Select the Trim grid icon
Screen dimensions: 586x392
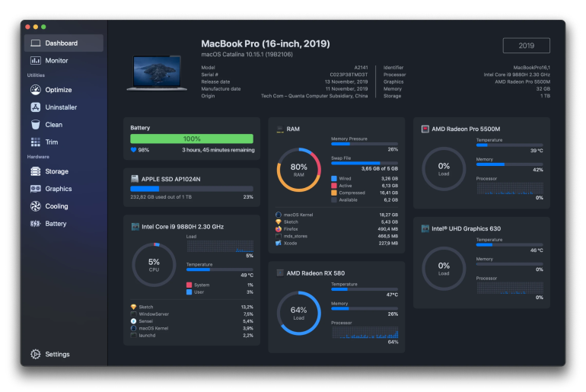pyautogui.click(x=36, y=142)
